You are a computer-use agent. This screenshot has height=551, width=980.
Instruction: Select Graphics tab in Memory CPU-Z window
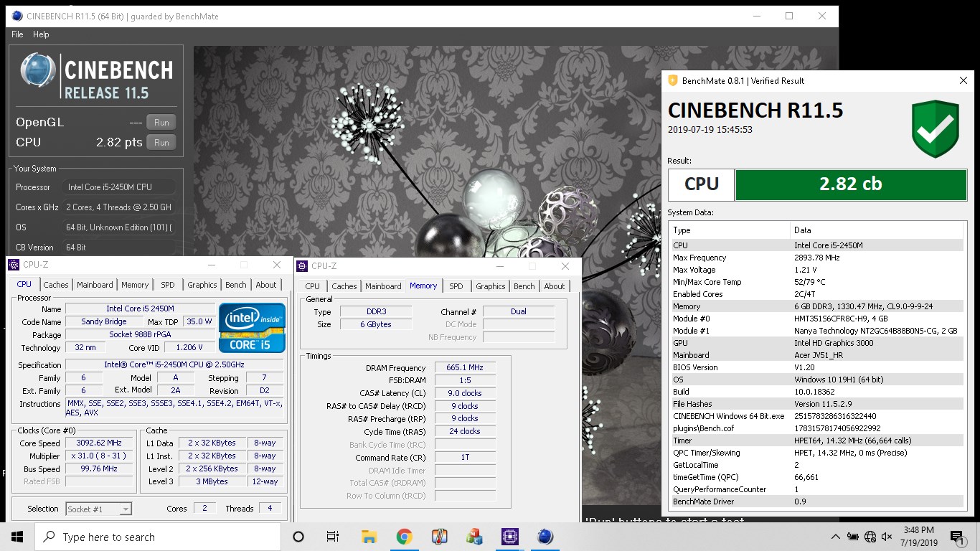(x=491, y=286)
